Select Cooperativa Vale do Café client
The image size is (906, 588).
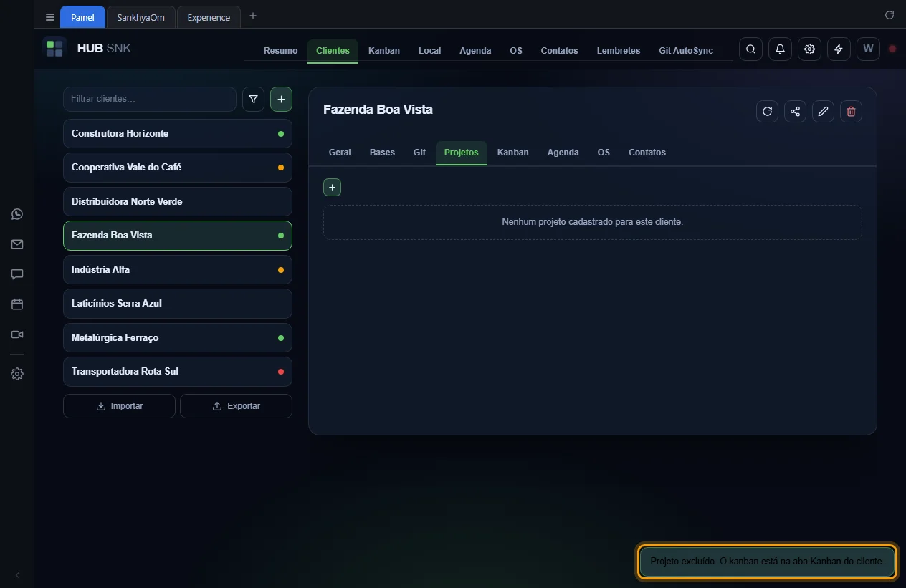178,168
